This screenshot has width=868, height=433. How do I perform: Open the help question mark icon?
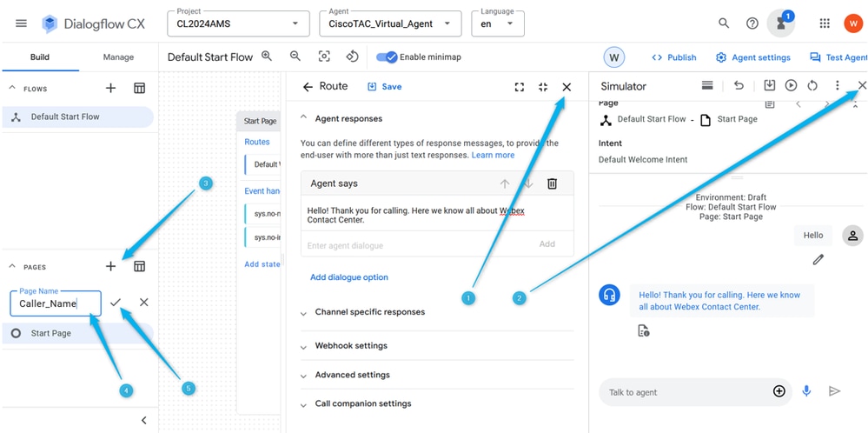752,23
